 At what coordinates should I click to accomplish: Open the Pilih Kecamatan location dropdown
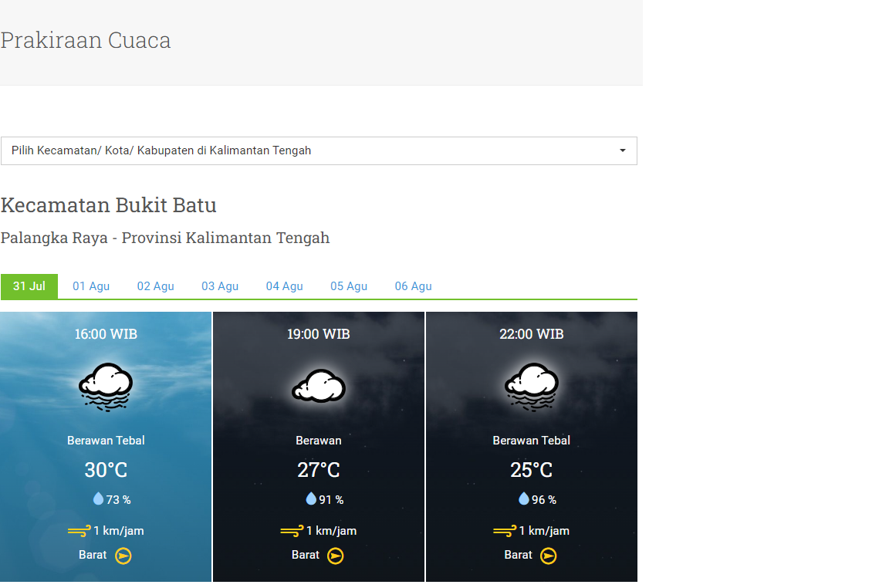319,150
